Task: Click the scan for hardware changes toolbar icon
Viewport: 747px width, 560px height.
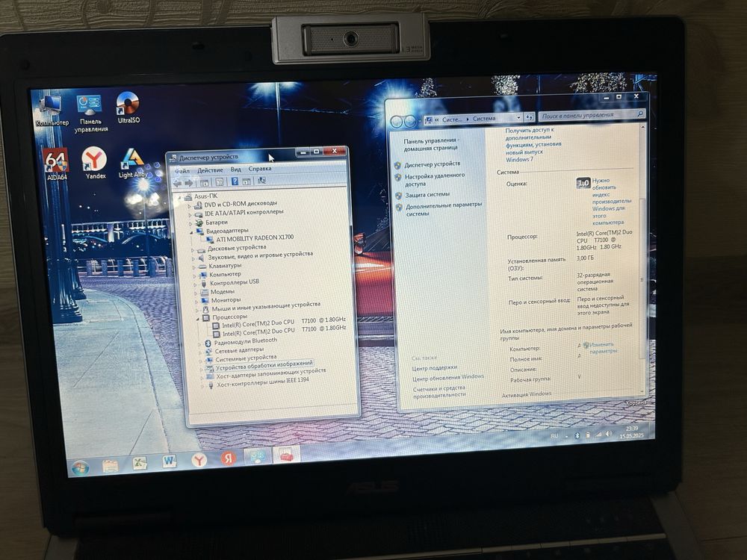Action: pyautogui.click(x=261, y=181)
